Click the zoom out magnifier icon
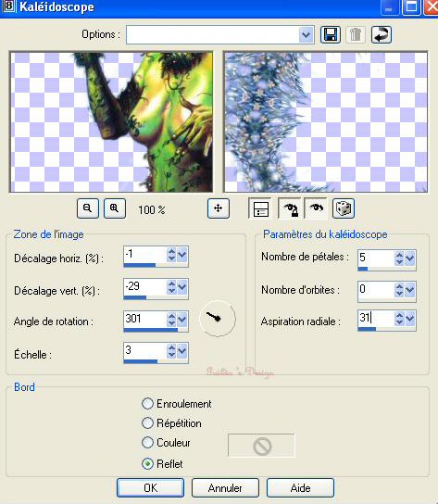 [88, 208]
